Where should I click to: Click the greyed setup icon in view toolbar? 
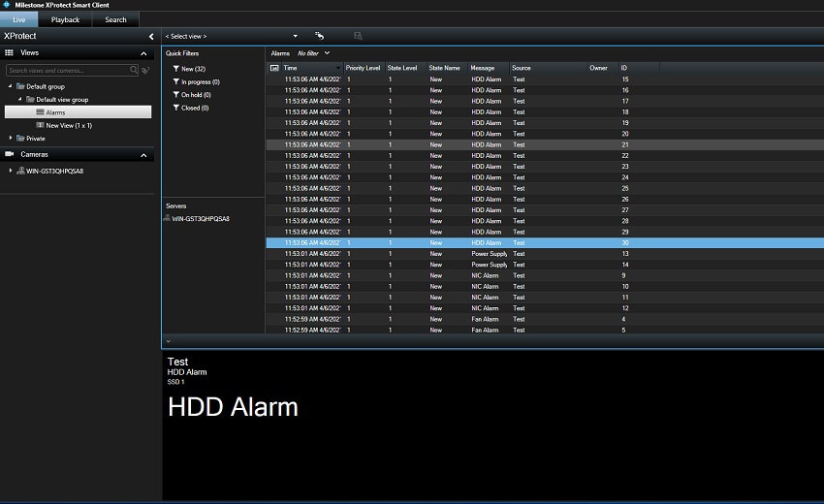tap(358, 36)
